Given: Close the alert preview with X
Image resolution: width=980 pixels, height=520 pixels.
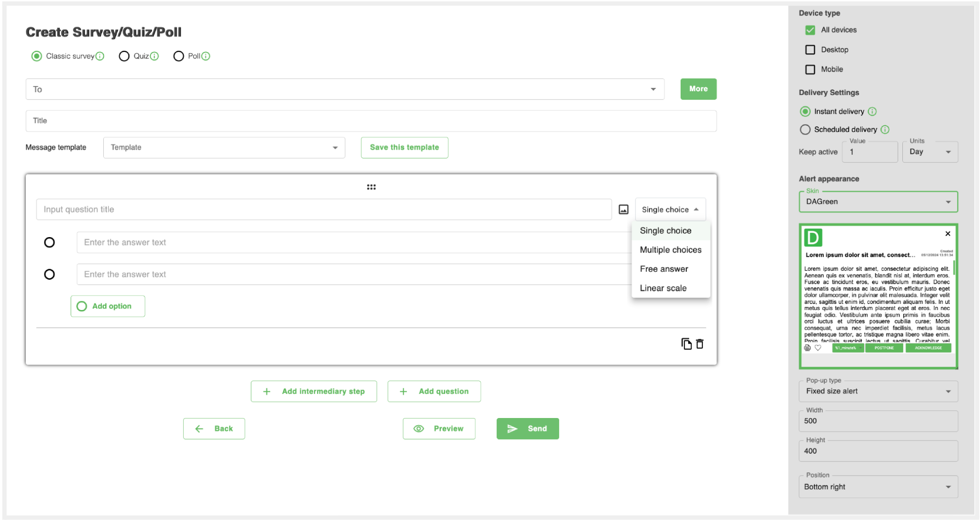Looking at the screenshot, I should coord(948,234).
